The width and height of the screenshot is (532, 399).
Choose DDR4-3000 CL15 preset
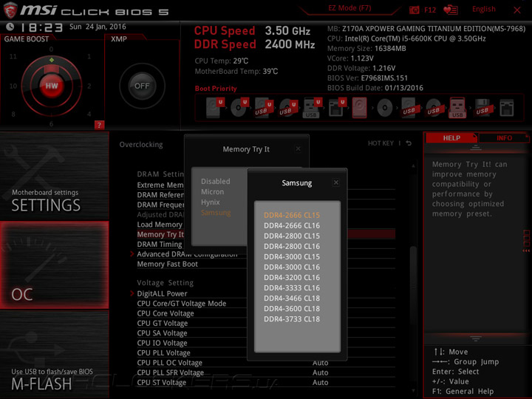coord(292,257)
